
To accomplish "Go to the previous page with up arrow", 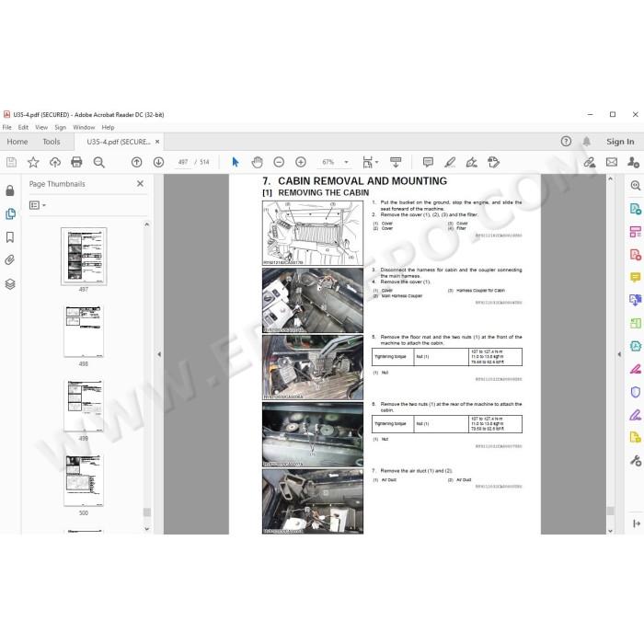I will tap(137, 162).
